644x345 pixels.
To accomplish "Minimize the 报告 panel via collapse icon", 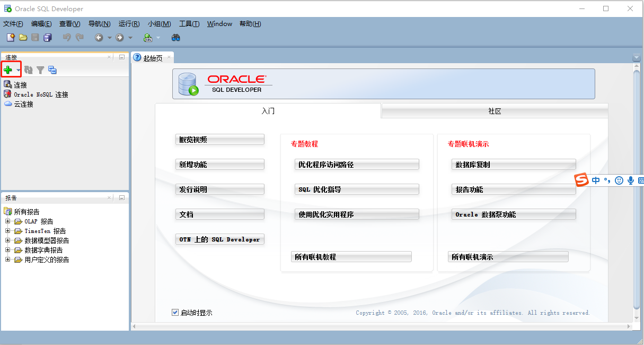I will point(121,198).
